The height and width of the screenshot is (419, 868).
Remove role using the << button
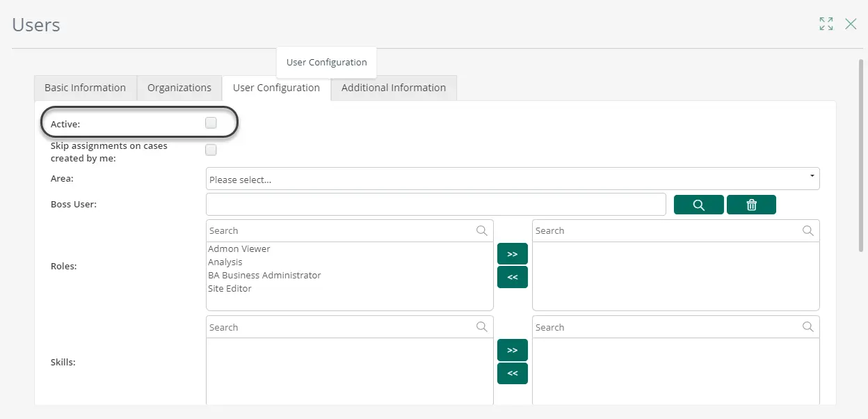[x=513, y=277]
